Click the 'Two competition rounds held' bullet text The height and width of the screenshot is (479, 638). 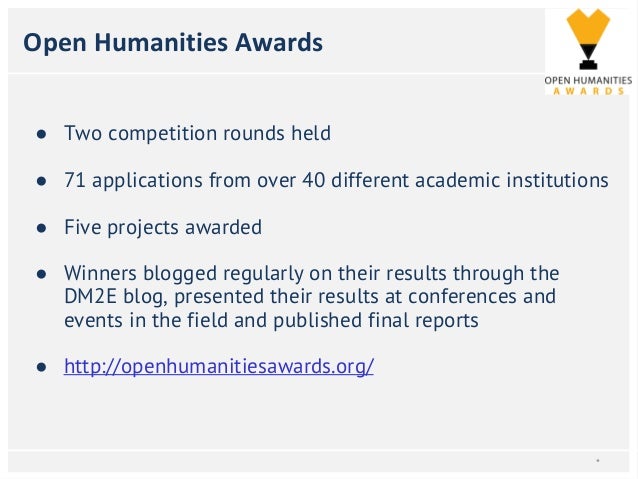coord(197,133)
